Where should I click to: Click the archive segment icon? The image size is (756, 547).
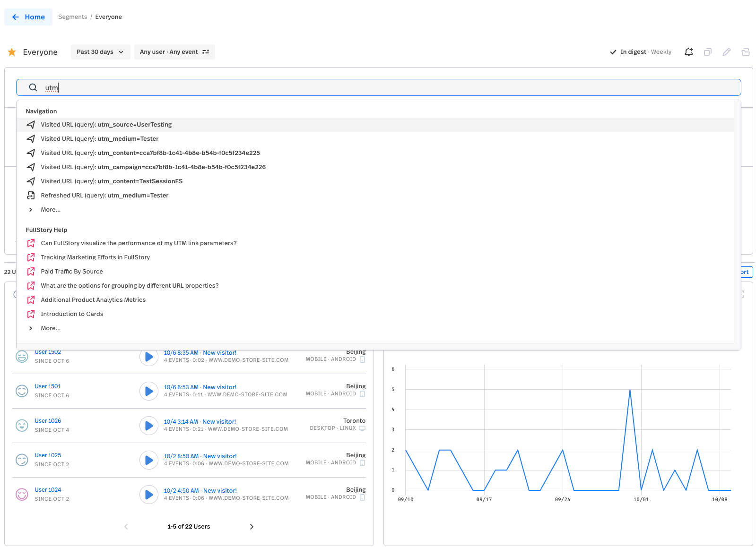click(746, 52)
